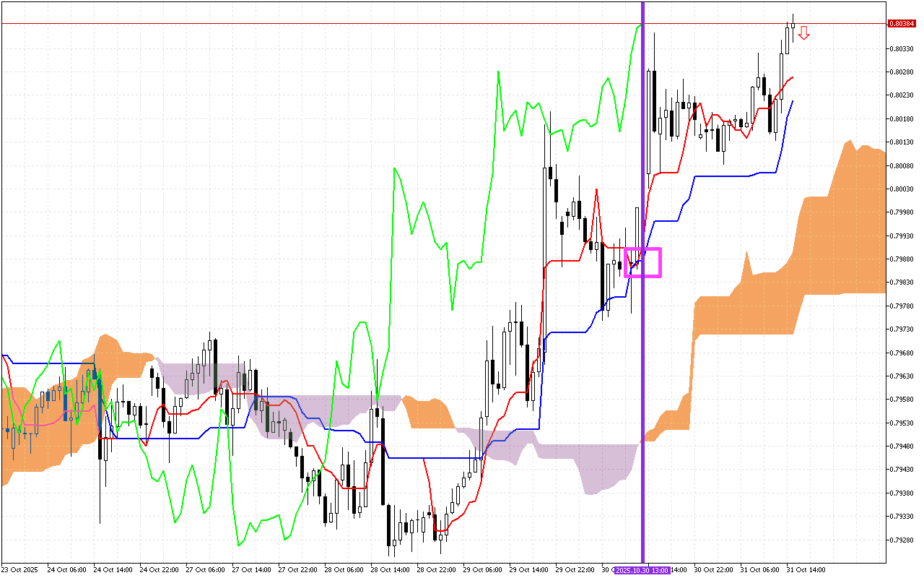
Task: Click the purple 2025.10.30 13:00 date label
Action: [x=642, y=570]
